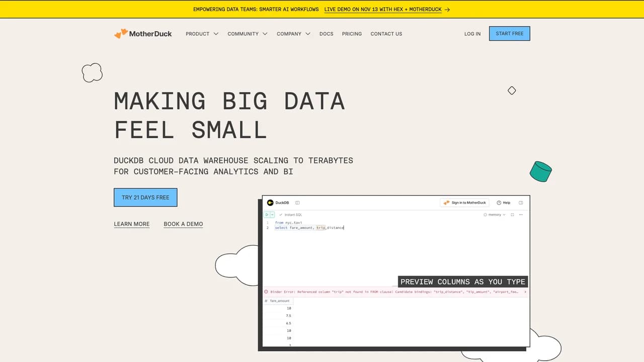644x362 pixels.
Task: Toggle the right sidebar panel icon
Action: (x=521, y=203)
